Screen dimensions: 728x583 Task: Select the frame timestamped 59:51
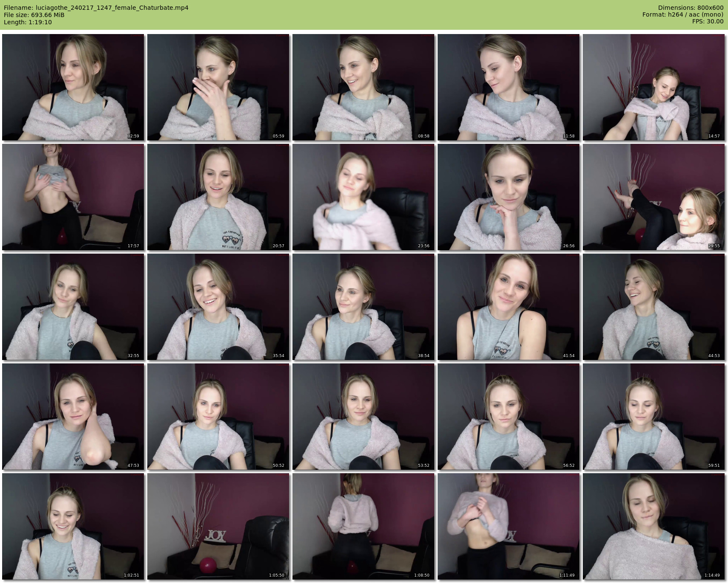point(653,417)
